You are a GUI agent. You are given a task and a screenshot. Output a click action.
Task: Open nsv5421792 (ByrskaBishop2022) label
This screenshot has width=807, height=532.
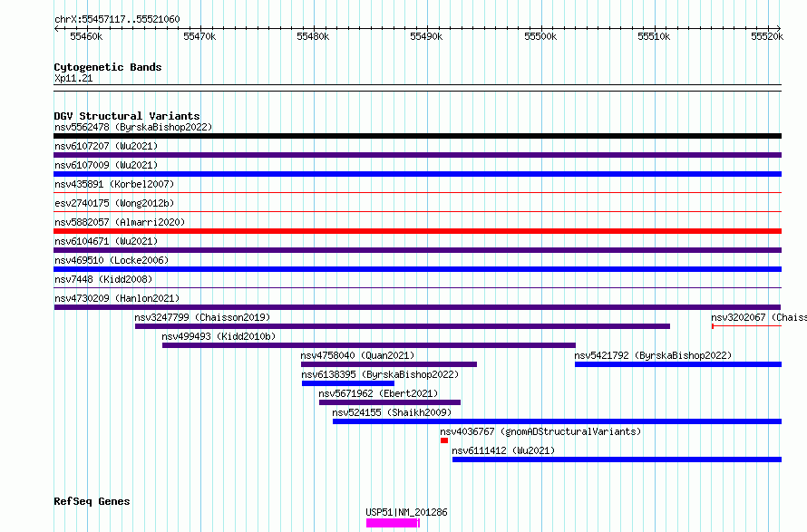[653, 355]
